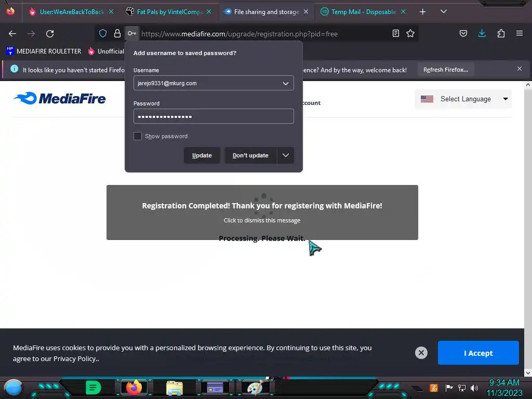Toggle reader view icon in address bar
The width and height of the screenshot is (532, 399).
[395, 33]
